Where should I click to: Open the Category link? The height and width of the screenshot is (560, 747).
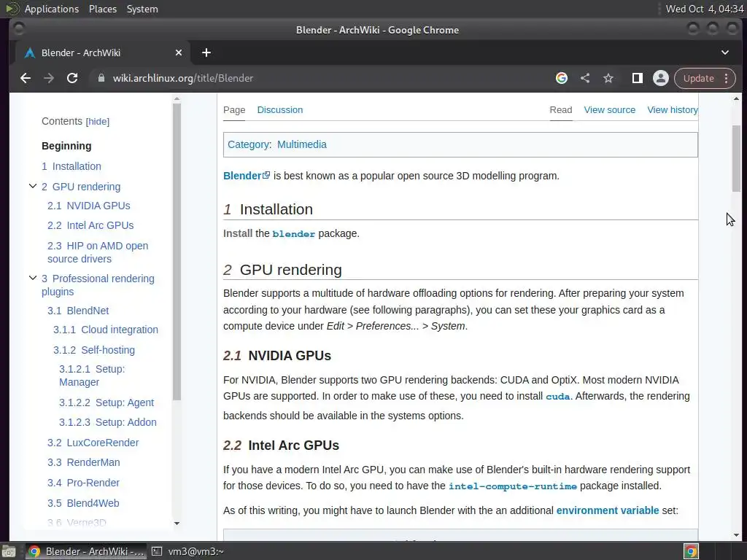click(x=248, y=145)
